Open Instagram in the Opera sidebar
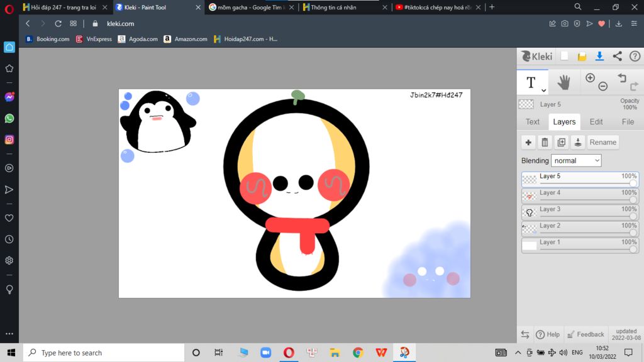Viewport: 644px width, 362px height. [9, 140]
